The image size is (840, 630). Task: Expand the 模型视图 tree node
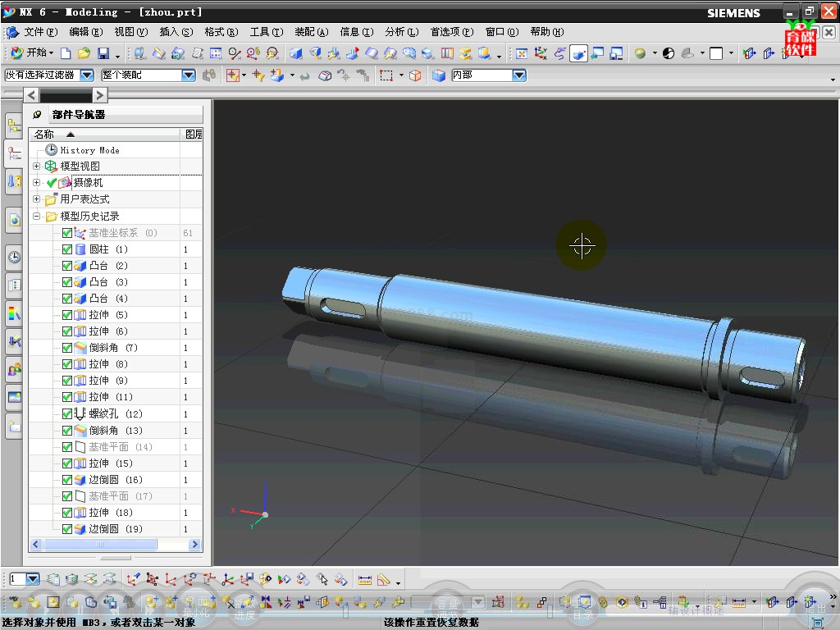pos(36,167)
